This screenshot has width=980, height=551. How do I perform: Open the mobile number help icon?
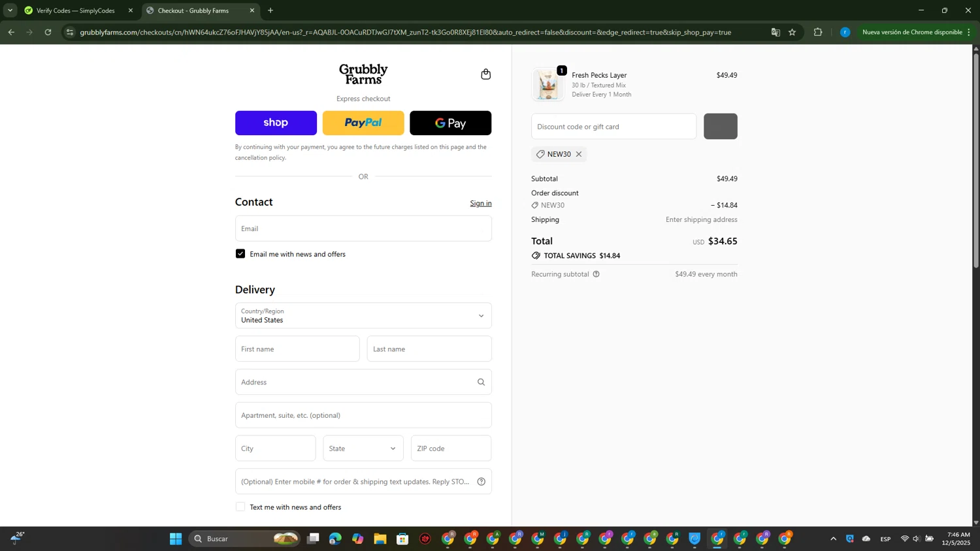pyautogui.click(x=481, y=482)
